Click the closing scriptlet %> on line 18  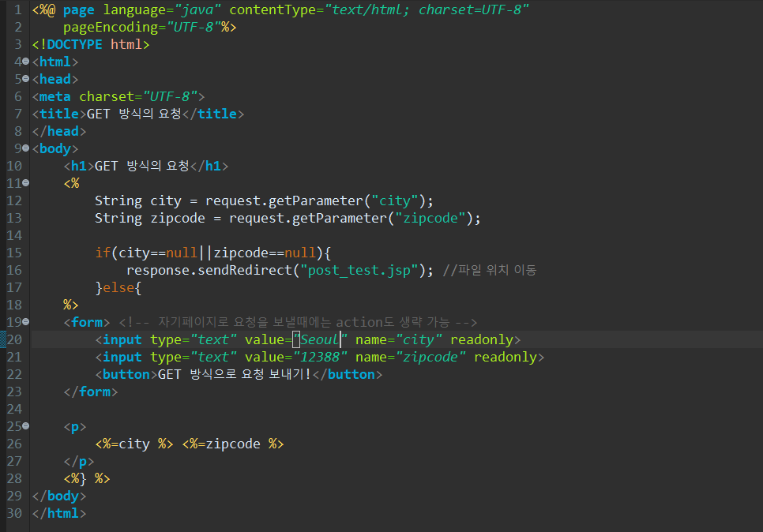pyautogui.click(x=71, y=305)
